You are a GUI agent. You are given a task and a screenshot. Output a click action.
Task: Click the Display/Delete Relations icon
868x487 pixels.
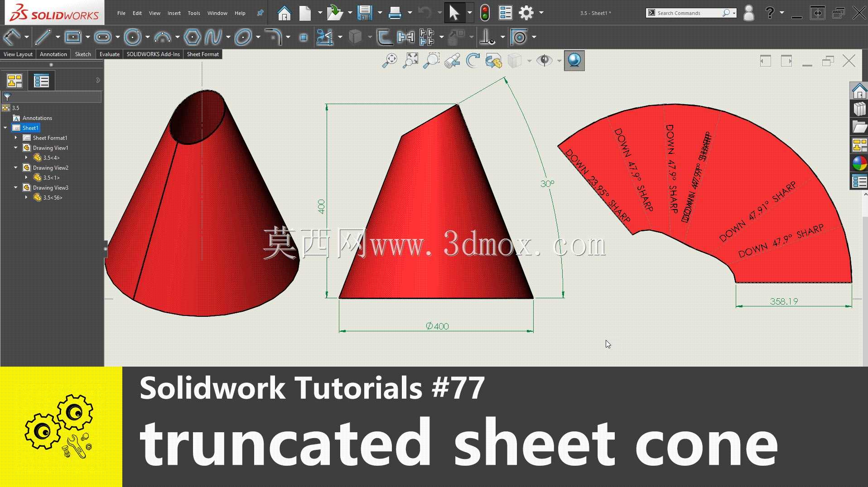pyautogui.click(x=487, y=37)
